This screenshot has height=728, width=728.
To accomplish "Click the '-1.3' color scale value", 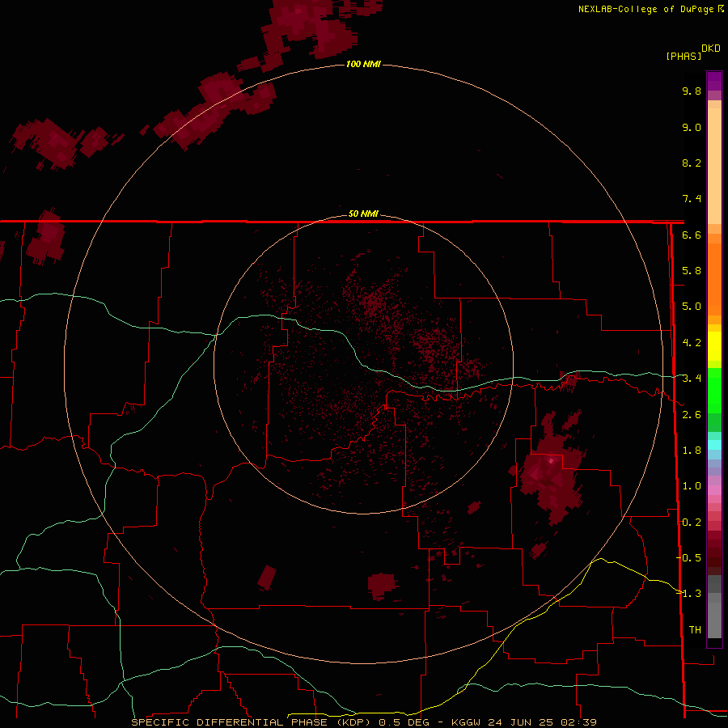I will click(x=688, y=594).
